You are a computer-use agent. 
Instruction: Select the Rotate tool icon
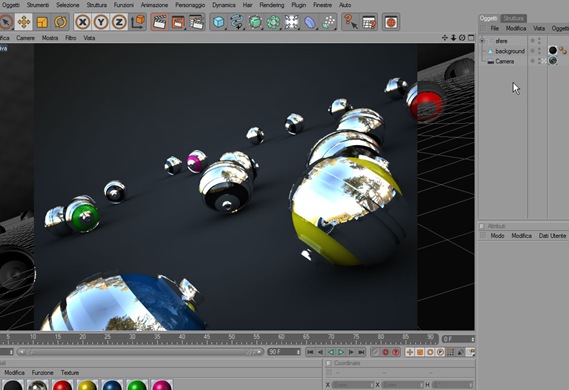click(60, 22)
